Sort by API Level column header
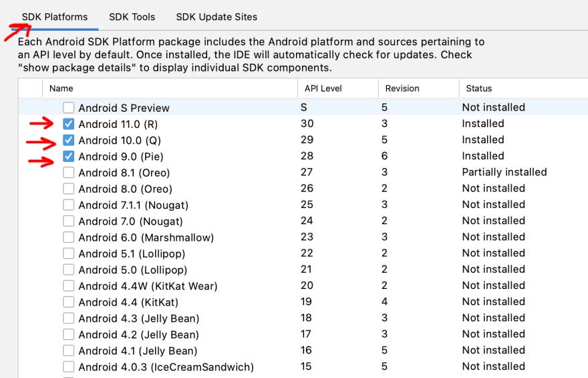 click(322, 88)
